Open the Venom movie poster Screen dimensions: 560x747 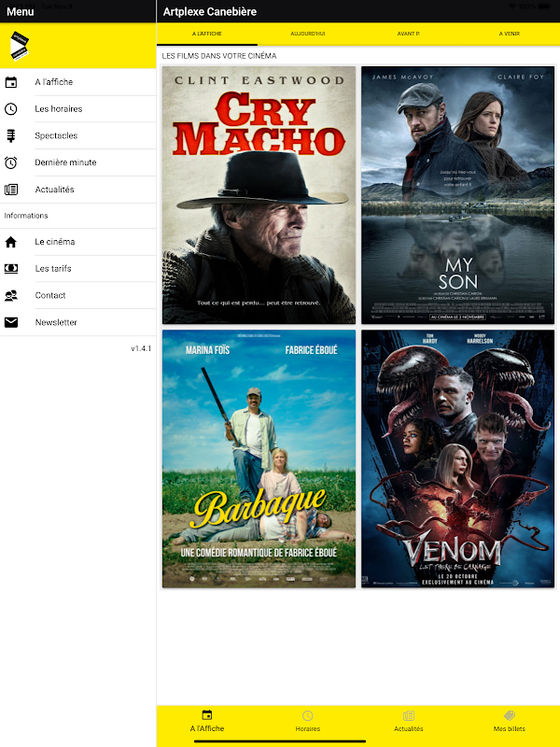458,458
